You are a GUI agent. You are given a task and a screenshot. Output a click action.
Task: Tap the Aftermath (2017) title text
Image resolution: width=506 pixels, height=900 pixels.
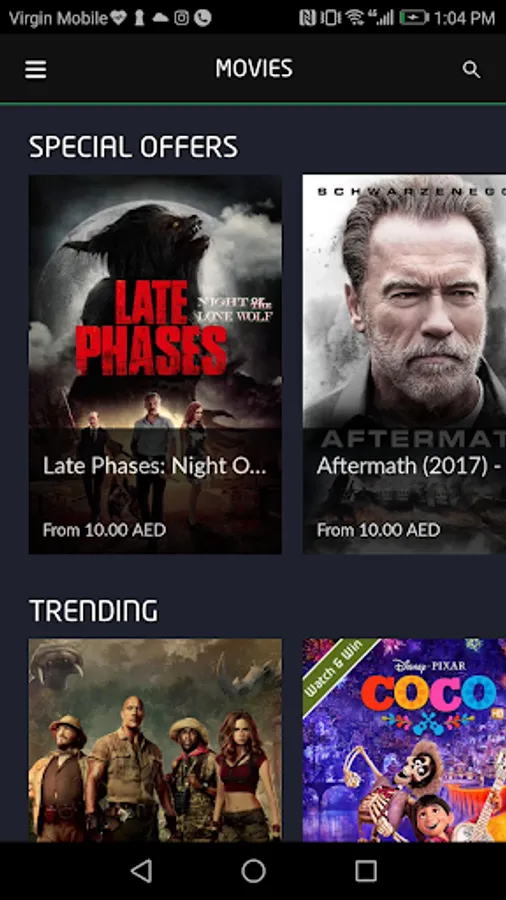click(404, 465)
